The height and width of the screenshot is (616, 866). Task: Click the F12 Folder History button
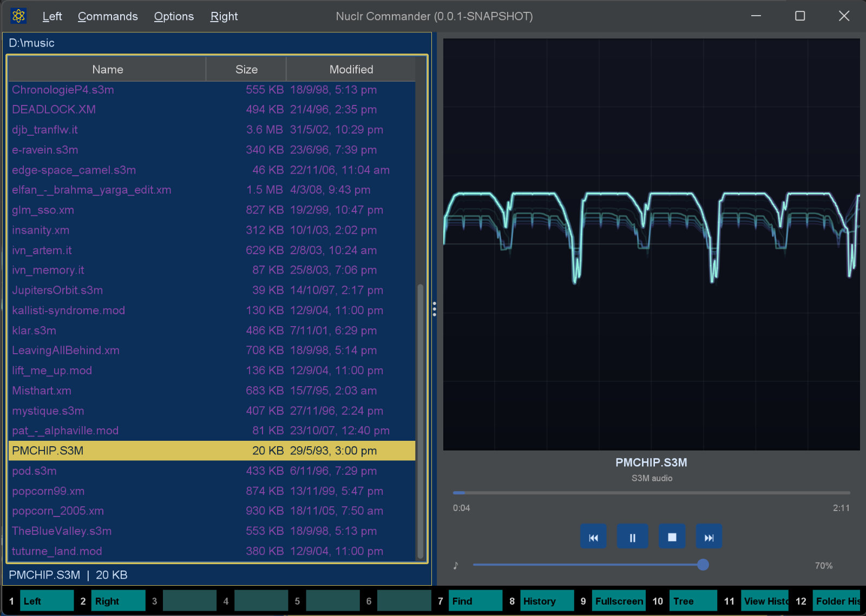pos(836,601)
